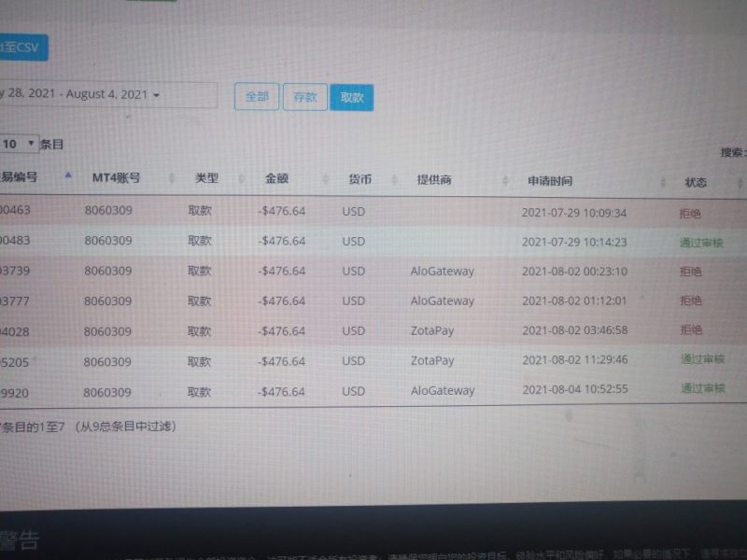The height and width of the screenshot is (560, 747).
Task: Select the 全部 filter button
Action: pos(257,97)
